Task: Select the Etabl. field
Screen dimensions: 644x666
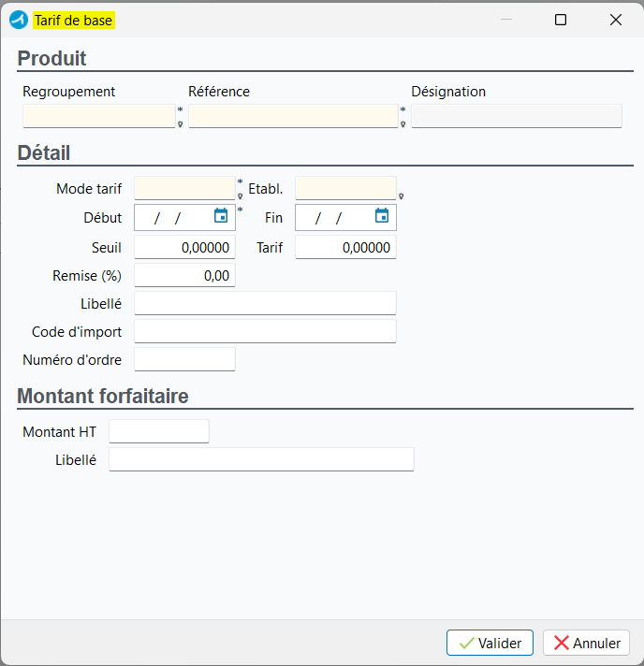Action: coord(345,188)
